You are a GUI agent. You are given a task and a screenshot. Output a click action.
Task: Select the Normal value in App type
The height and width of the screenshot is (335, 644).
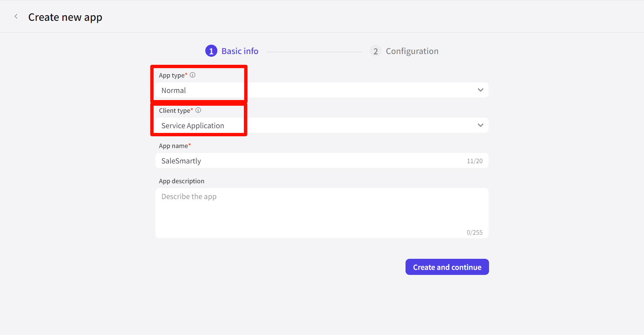(173, 90)
